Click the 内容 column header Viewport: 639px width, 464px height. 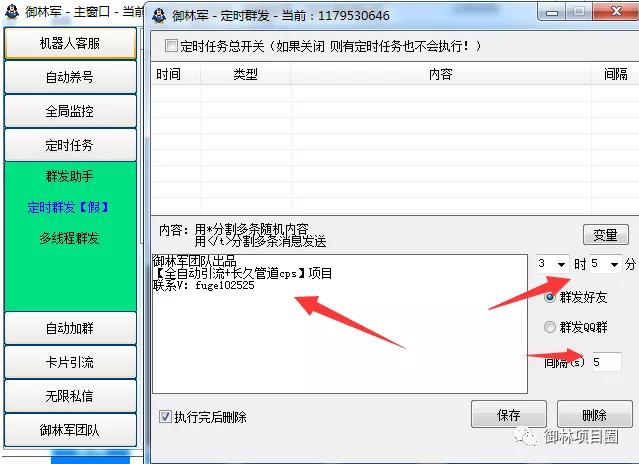click(440, 75)
